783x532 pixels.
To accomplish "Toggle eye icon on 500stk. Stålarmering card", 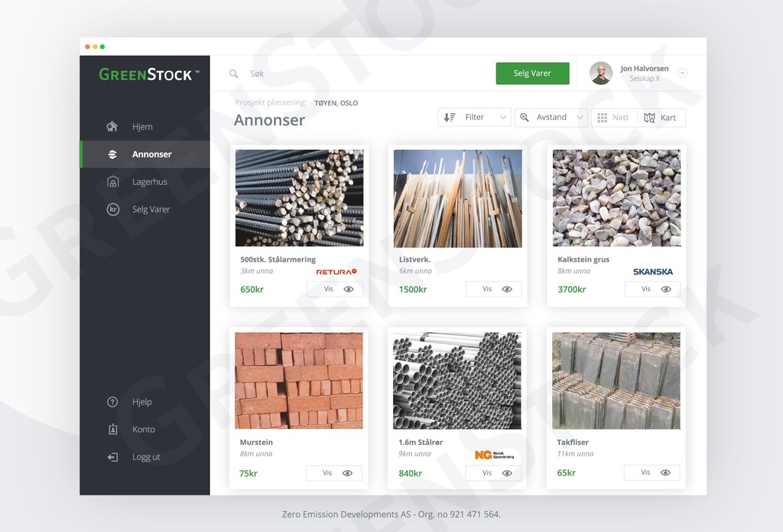I will 349,289.
